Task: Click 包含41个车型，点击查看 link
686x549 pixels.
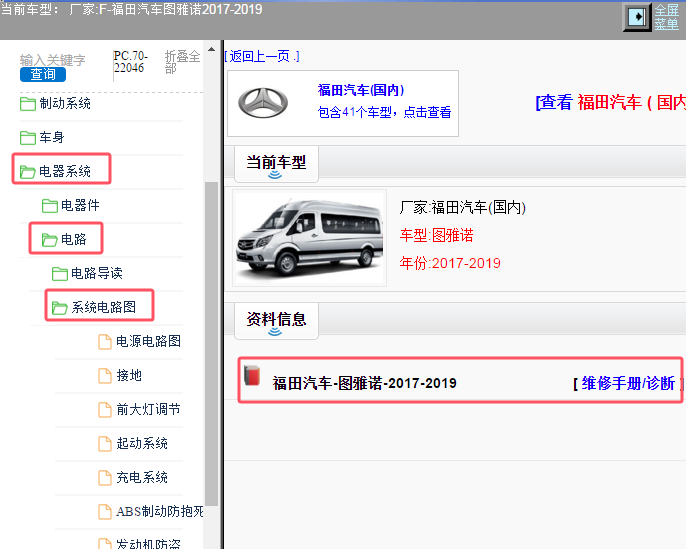Action: (384, 112)
